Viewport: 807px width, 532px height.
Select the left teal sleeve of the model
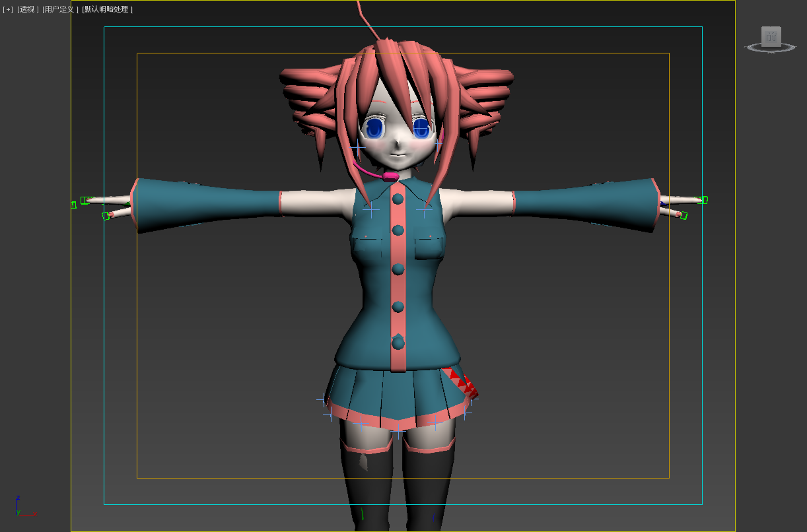(205, 205)
